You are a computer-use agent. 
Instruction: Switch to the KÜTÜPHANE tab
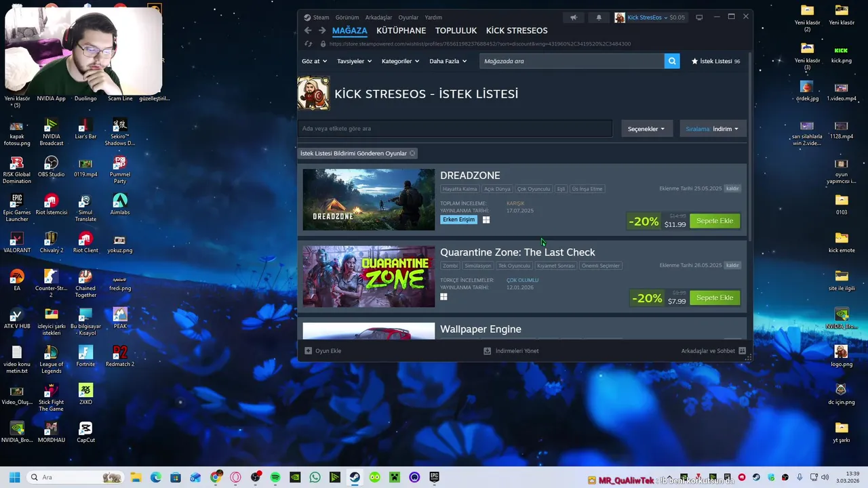pos(401,30)
